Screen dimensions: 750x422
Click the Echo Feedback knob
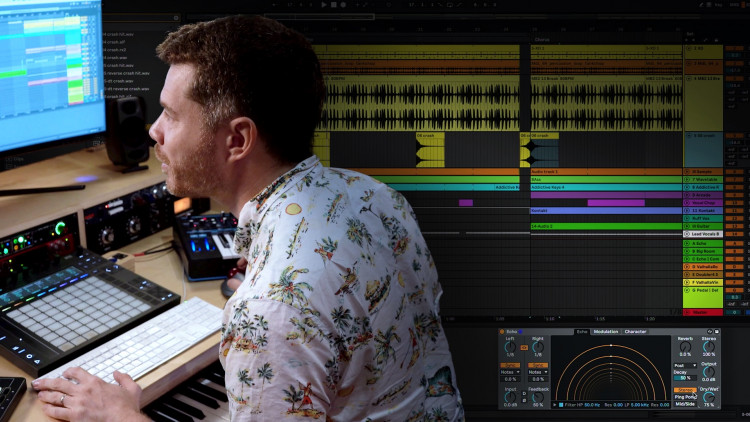pyautogui.click(x=538, y=397)
